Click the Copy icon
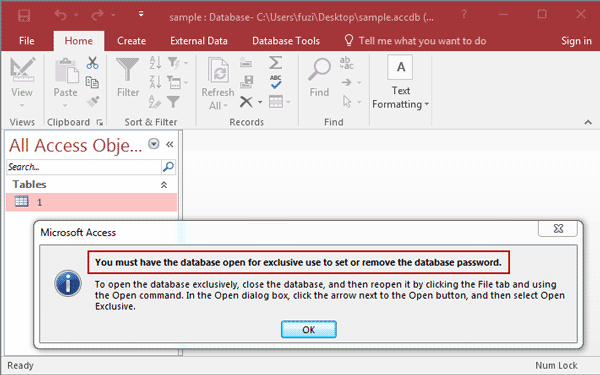 (92, 82)
